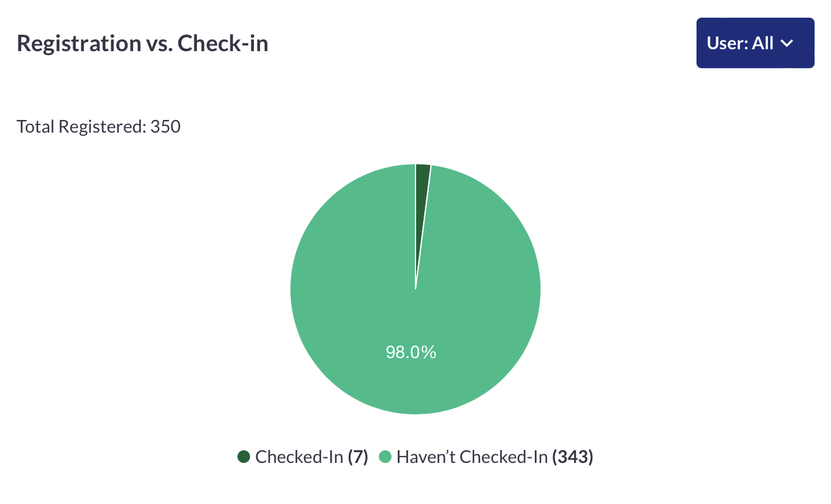831x504 pixels.
Task: Click the dark green Checked-In legend dot
Action: pos(244,457)
